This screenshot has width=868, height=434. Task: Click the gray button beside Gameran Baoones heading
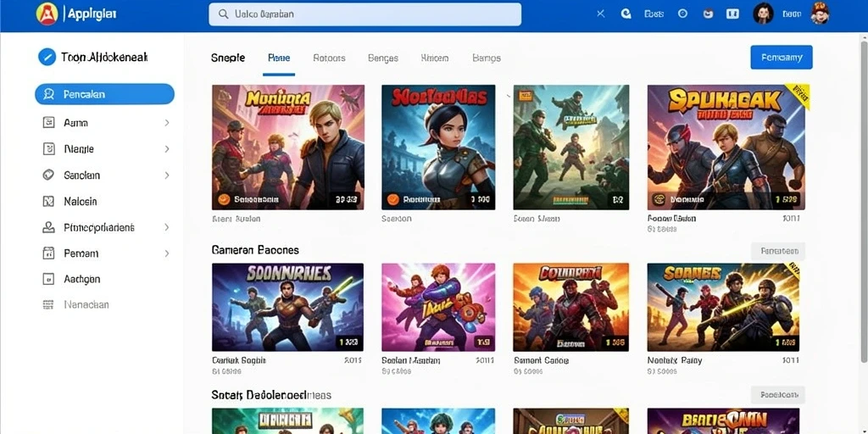778,251
